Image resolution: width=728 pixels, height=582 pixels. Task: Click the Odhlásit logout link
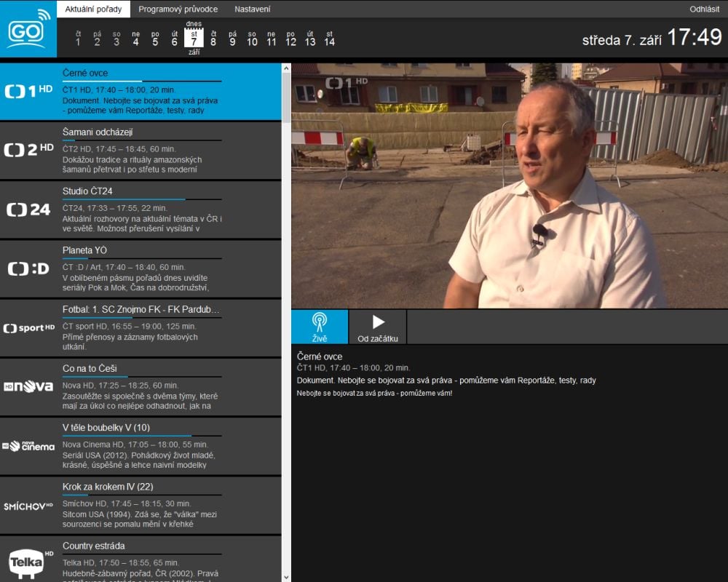704,9
